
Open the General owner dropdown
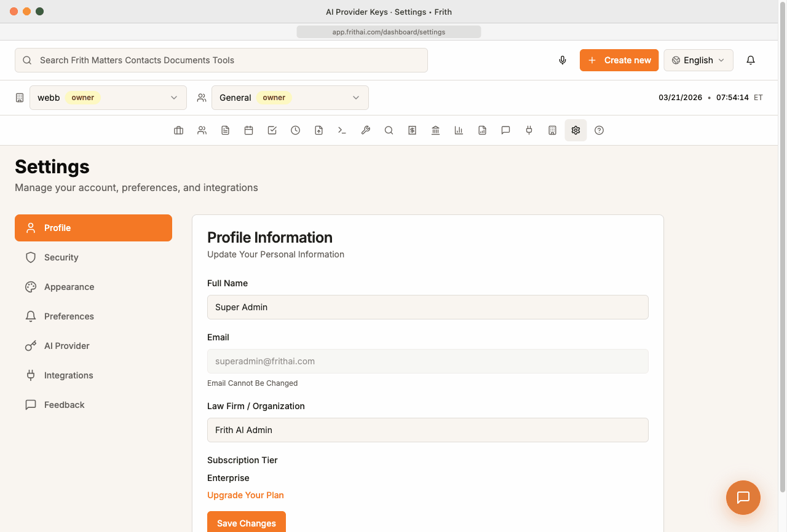coord(290,97)
